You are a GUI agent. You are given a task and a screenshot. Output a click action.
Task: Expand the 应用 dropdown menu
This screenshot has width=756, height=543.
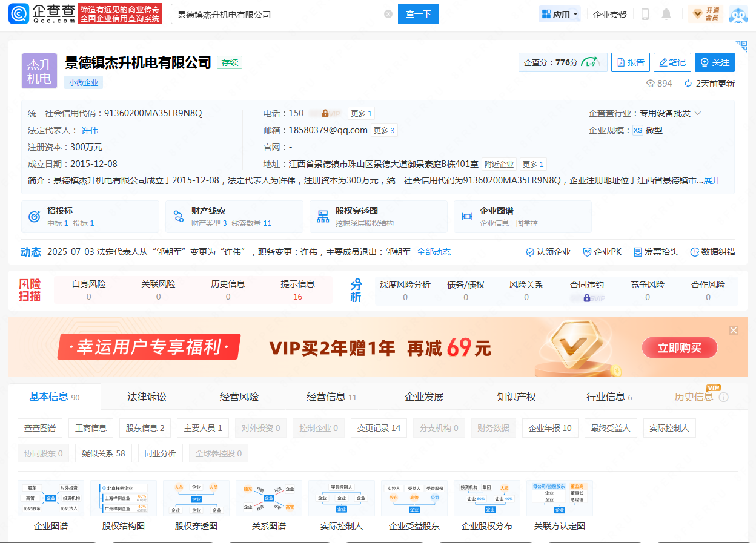(x=560, y=14)
